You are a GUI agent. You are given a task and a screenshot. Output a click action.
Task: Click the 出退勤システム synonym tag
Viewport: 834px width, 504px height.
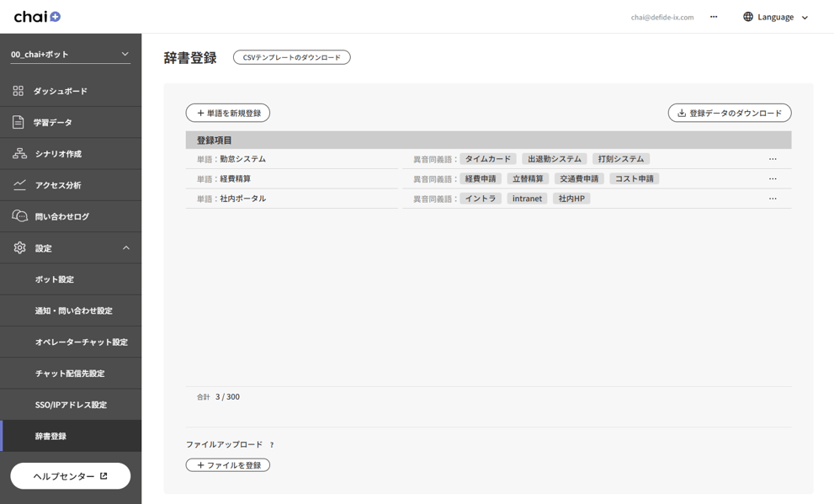click(x=555, y=159)
